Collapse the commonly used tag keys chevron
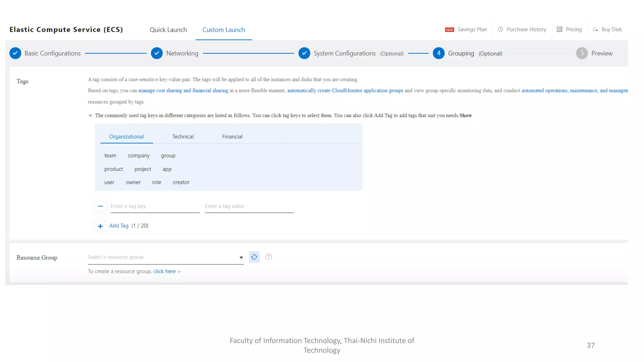 [91, 116]
